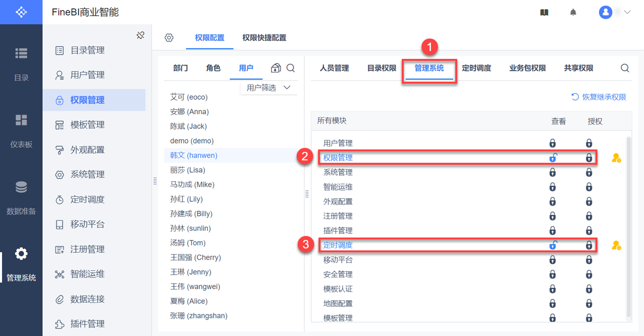
Task: Select user 艾可 (eoco)
Action: click(x=231, y=97)
